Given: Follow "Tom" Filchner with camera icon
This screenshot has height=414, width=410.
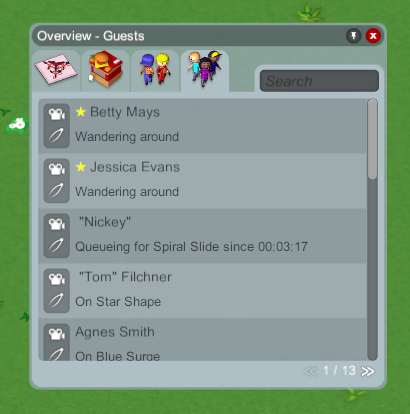Looking at the screenshot, I should [57, 279].
